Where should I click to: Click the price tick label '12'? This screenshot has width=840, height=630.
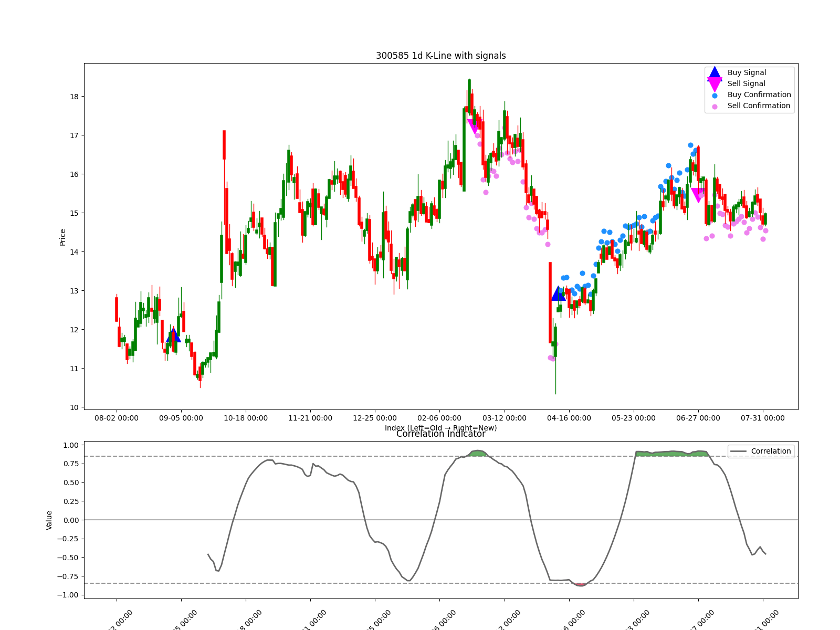point(74,330)
